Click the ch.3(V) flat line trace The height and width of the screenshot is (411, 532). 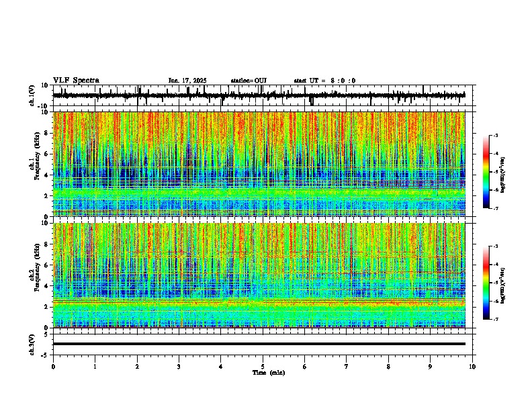point(259,344)
